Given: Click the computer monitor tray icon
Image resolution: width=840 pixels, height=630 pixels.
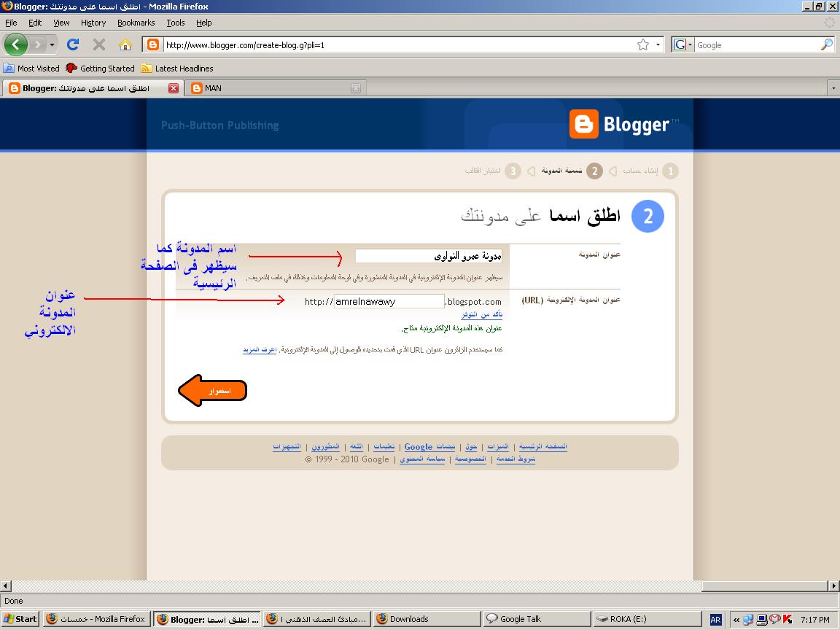Looking at the screenshot, I should click(761, 620).
